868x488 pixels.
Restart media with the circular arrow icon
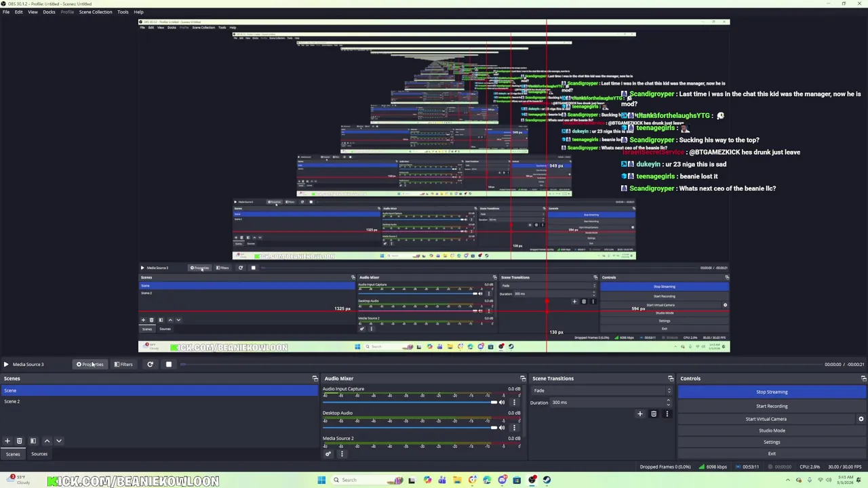pyautogui.click(x=150, y=365)
